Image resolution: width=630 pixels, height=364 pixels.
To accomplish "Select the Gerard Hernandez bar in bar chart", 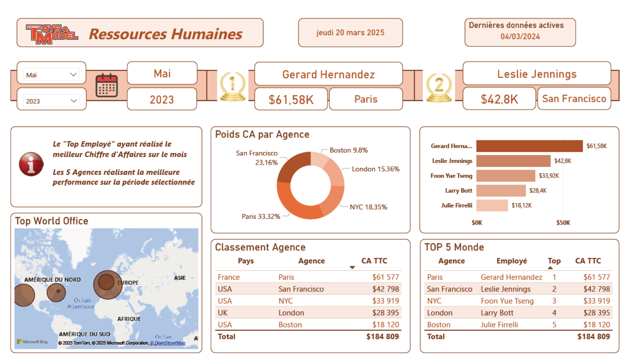I will [529, 146].
